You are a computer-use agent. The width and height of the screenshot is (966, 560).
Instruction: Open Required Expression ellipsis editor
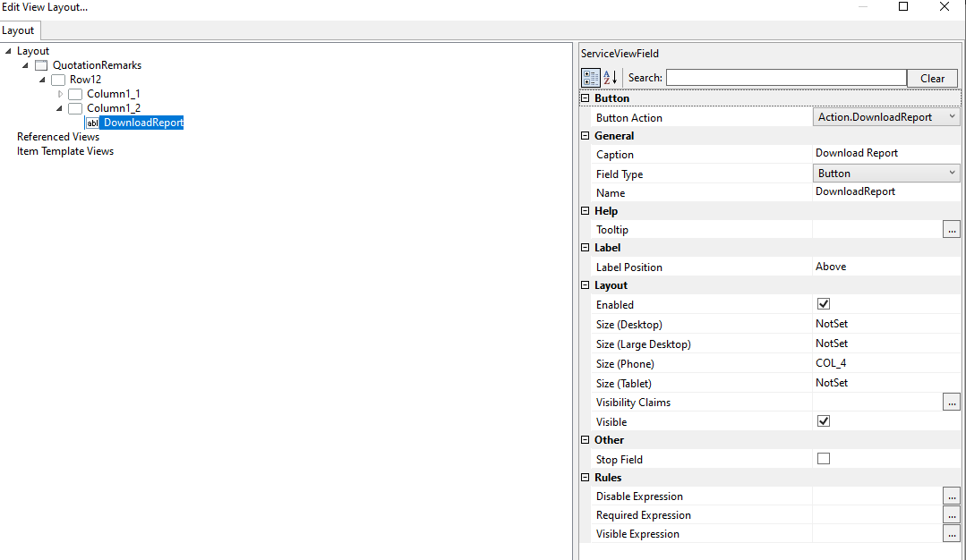952,515
